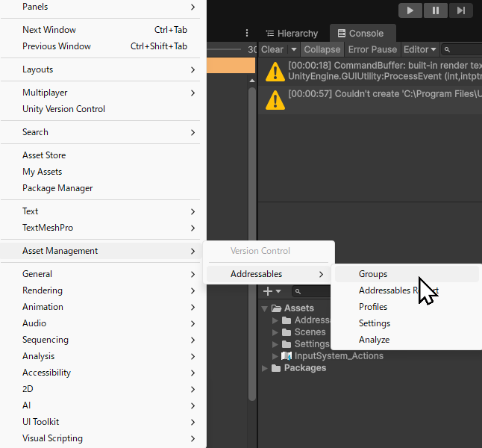Open Package Manager from the menu
Viewport: 482px width, 448px height.
coord(57,188)
